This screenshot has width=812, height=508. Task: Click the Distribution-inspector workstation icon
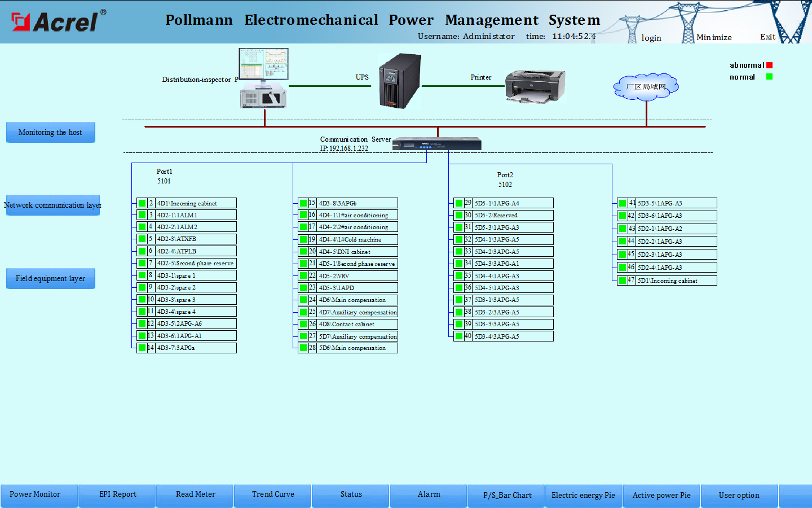coord(263,78)
